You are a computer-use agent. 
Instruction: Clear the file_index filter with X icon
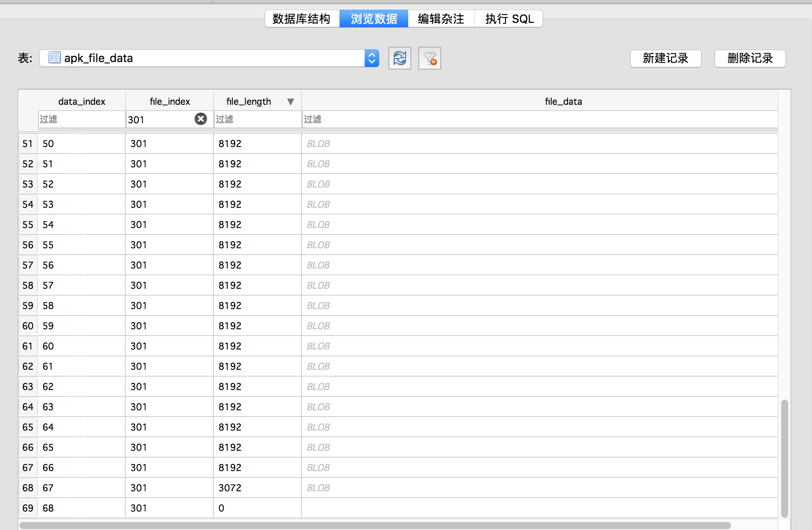[x=201, y=119]
